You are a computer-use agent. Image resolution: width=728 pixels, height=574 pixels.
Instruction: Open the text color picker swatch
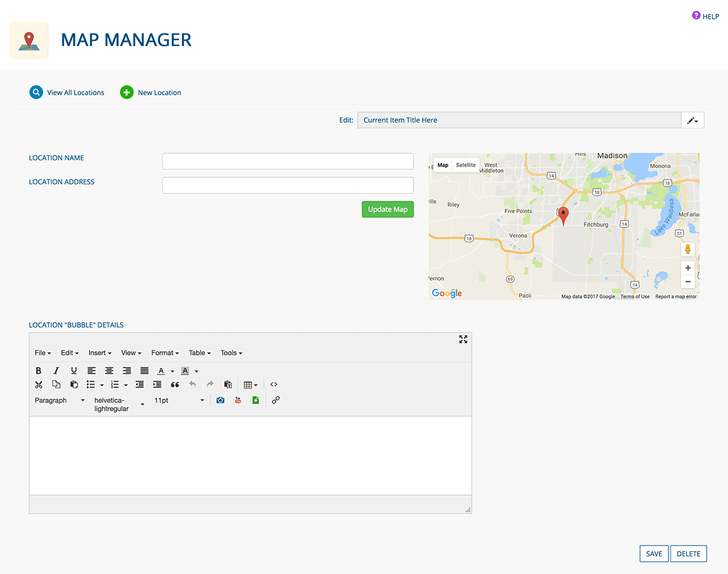(x=161, y=371)
